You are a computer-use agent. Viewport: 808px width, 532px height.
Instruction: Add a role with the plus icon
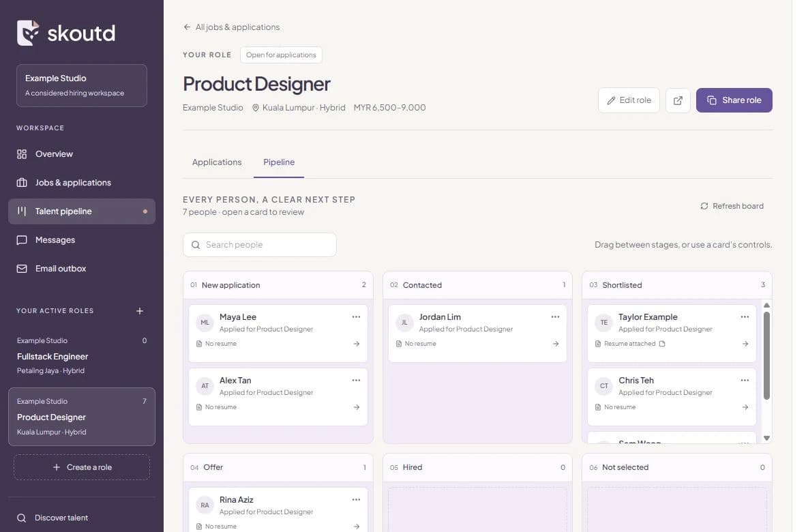tap(140, 311)
